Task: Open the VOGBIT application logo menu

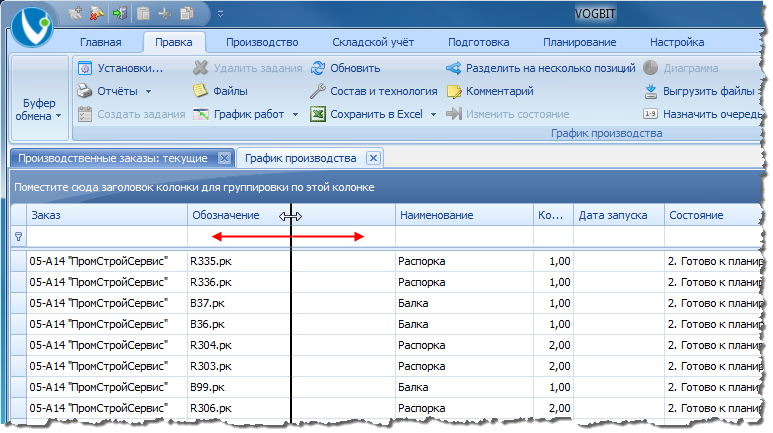Action: pos(32,27)
